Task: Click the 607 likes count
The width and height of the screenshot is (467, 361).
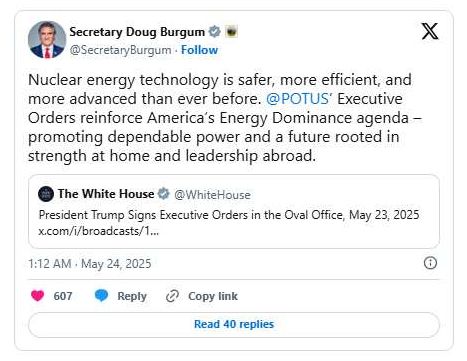Action: 63,296
